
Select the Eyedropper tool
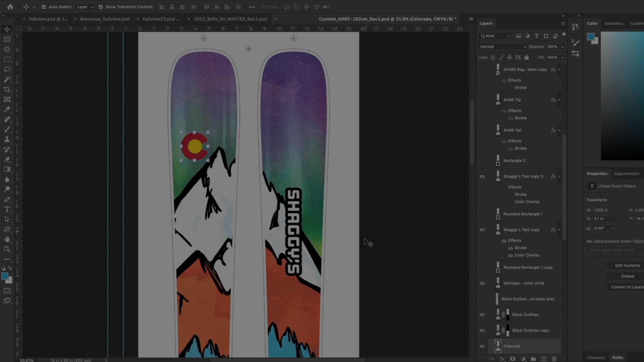[7, 109]
